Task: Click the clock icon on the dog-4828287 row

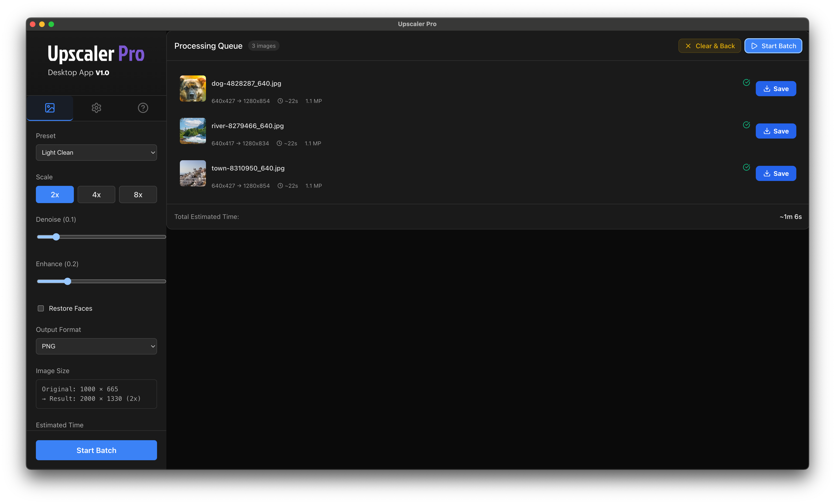Action: tap(280, 101)
